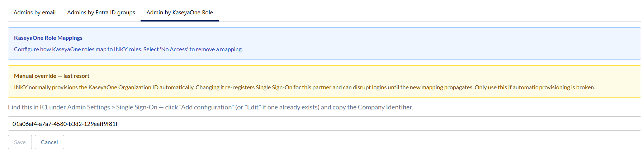Switch to the Admins by email tab
The width and height of the screenshot is (644, 151).
point(34,13)
